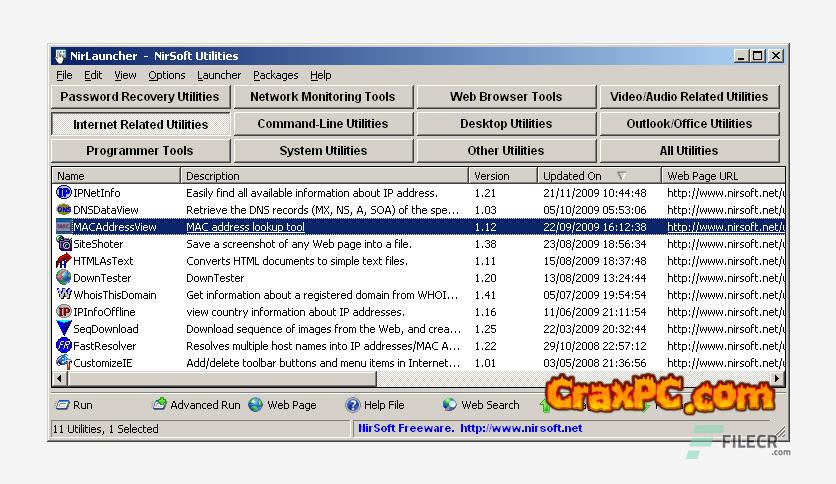
Task: Select the CustomizeIE utility name
Action: tap(102, 363)
